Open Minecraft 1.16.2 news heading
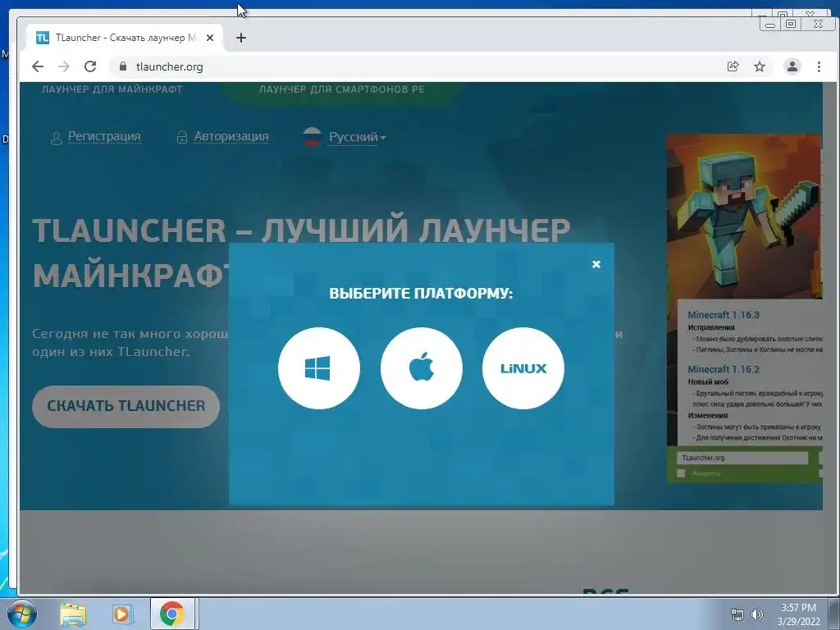 click(724, 369)
